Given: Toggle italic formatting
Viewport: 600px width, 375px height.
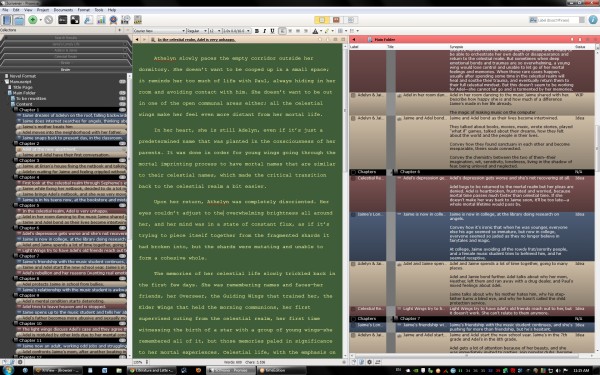Looking at the screenshot, I should tap(264, 31).
